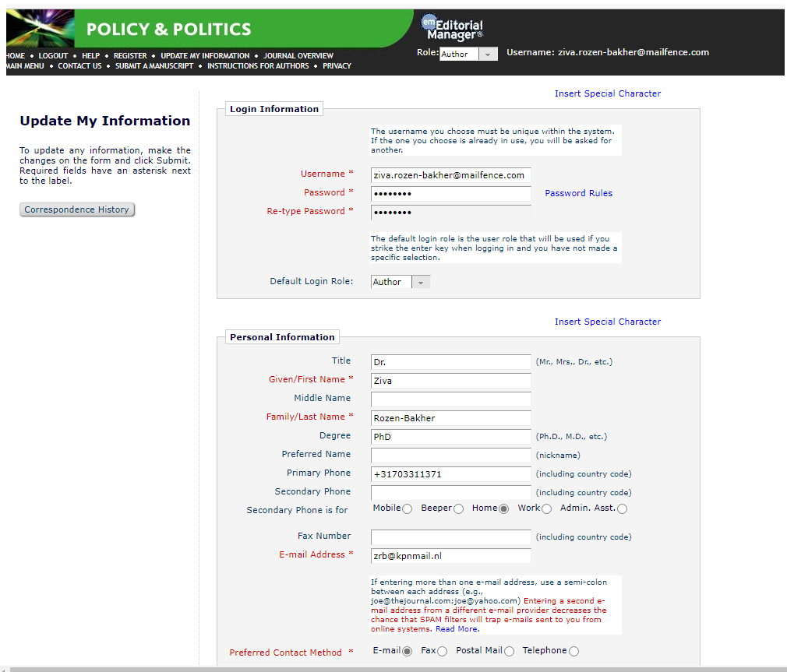787x672 pixels.
Task: Click the Personal Information section legend
Action: pyautogui.click(x=282, y=337)
